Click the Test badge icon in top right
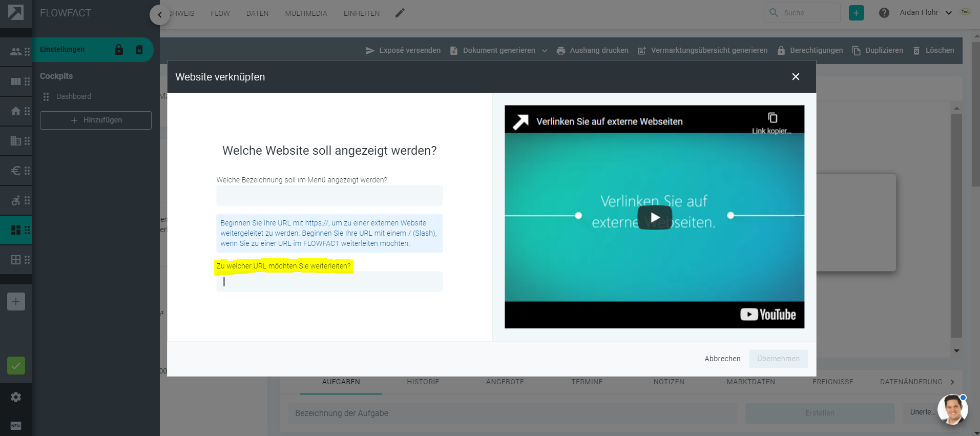The width and height of the screenshot is (980, 436). 965,12
